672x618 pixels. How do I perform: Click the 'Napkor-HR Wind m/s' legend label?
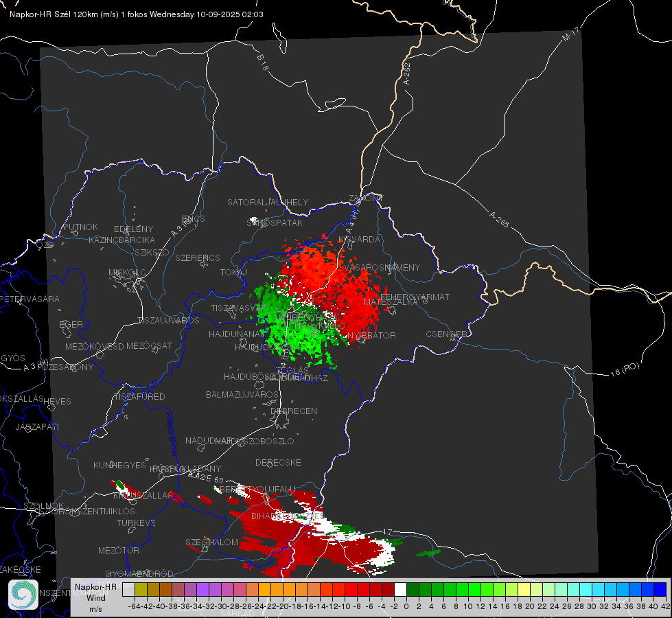pos(95,597)
